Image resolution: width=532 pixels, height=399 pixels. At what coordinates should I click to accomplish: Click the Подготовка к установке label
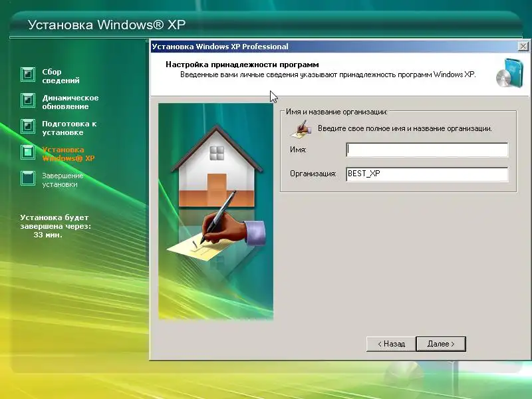(69, 128)
